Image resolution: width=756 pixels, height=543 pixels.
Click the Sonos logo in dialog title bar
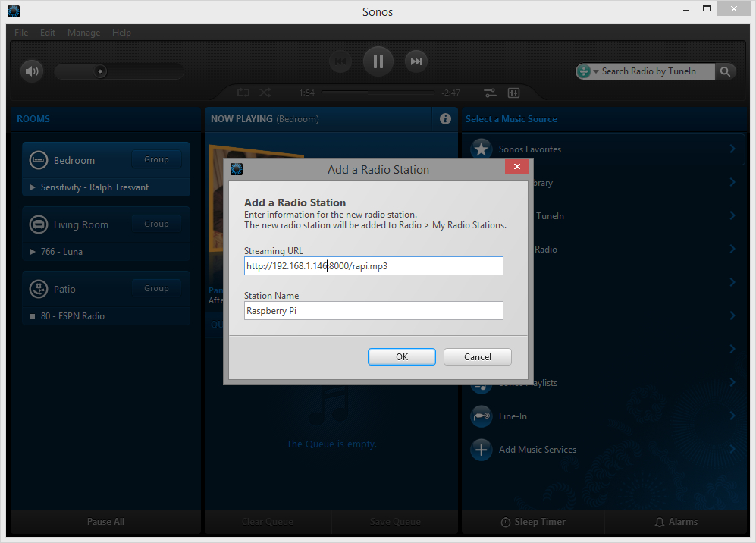pos(237,169)
